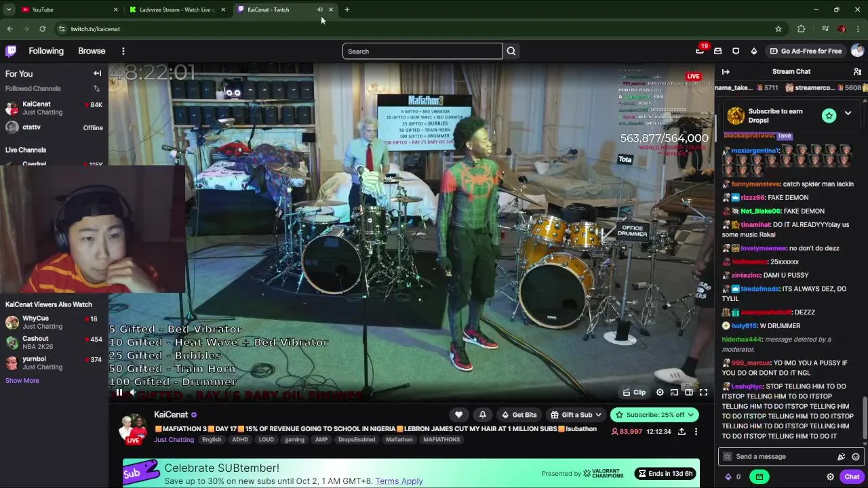This screenshot has height=488, width=868.
Task: Open the Twitch home logo
Action: tap(11, 51)
